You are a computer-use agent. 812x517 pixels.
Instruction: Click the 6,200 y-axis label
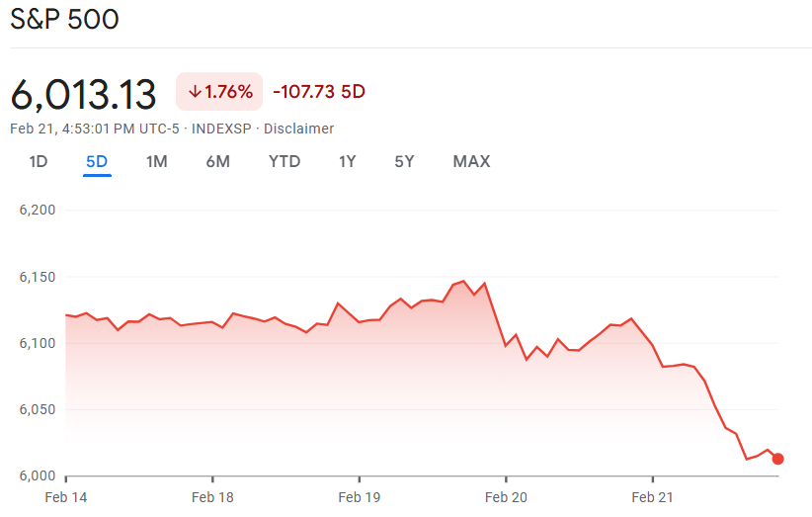pos(37,210)
